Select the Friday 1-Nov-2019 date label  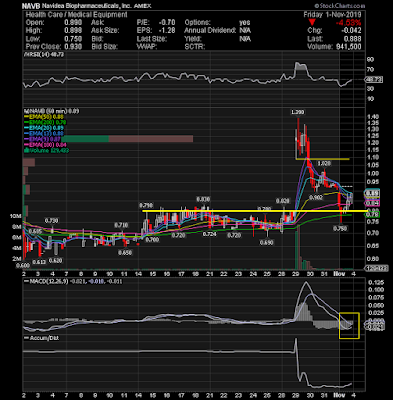332,15
